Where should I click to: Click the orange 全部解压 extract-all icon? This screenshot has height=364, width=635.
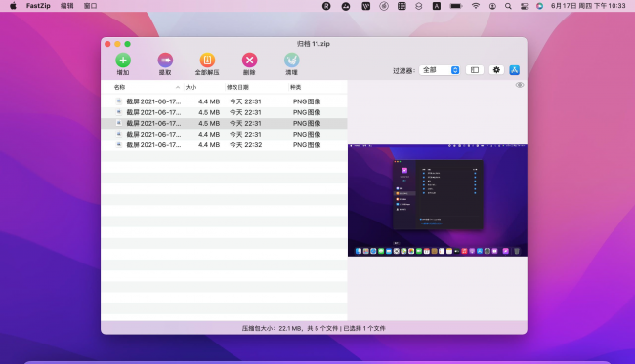[x=207, y=61]
